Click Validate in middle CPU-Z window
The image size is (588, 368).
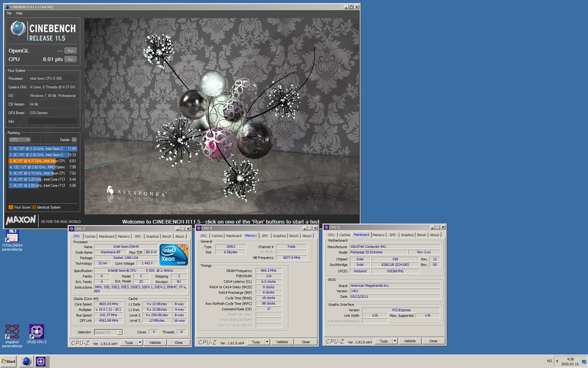click(x=282, y=342)
